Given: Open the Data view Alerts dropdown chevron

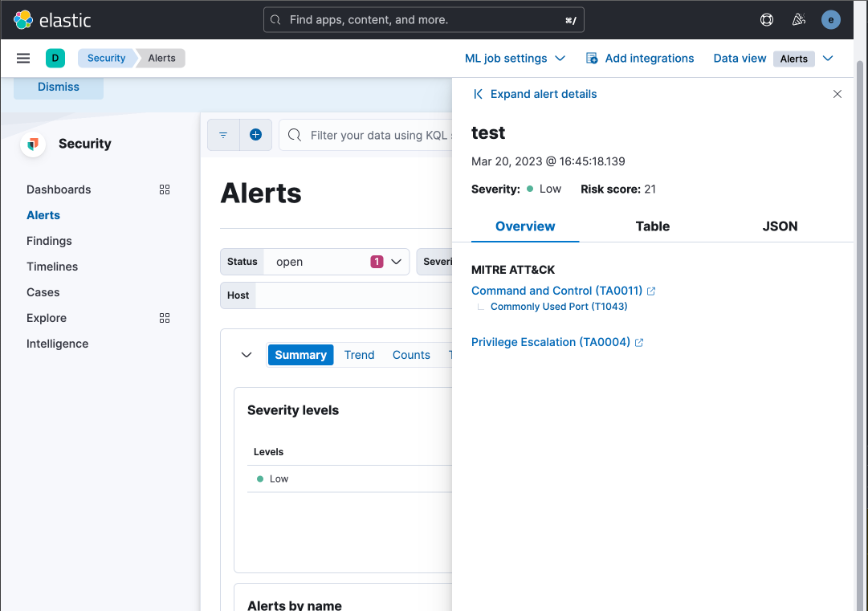Looking at the screenshot, I should (x=828, y=58).
